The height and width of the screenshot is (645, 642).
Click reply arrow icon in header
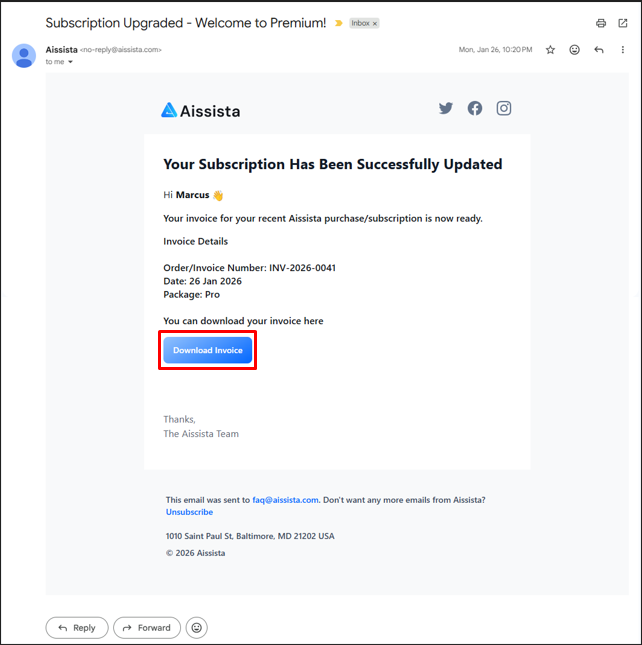click(x=599, y=50)
